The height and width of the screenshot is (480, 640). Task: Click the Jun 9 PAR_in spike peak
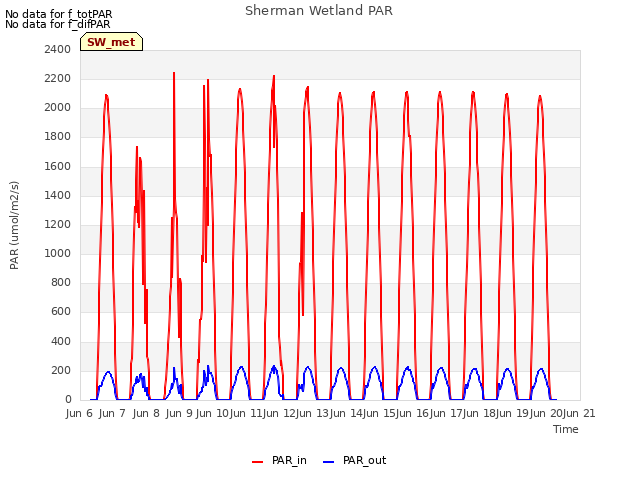click(174, 73)
